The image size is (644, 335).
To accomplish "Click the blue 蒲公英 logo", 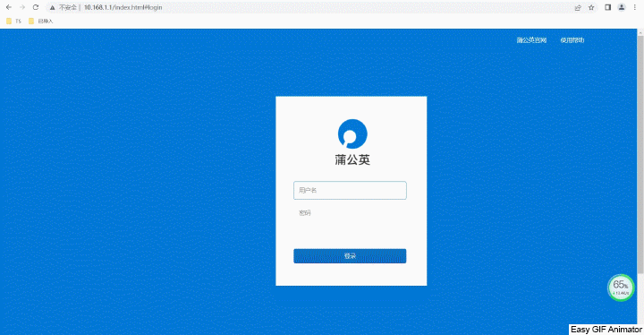I will (352, 133).
